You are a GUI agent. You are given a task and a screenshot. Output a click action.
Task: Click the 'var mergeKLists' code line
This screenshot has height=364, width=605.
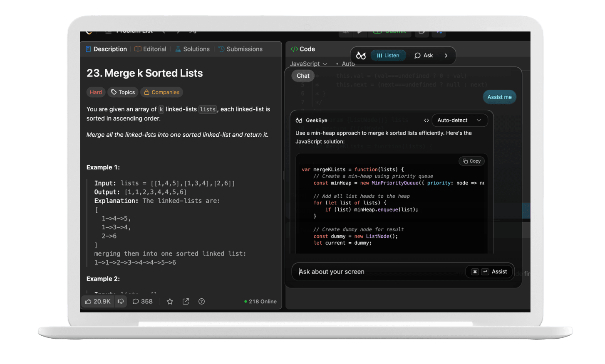click(x=353, y=170)
